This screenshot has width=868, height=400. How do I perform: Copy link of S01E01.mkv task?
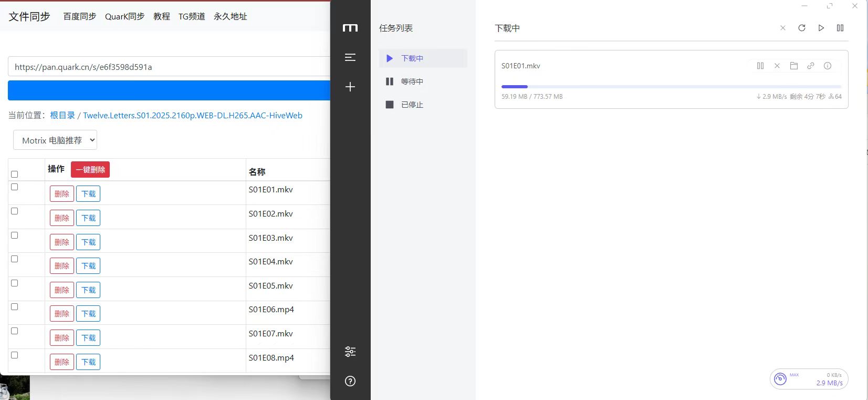click(x=810, y=66)
